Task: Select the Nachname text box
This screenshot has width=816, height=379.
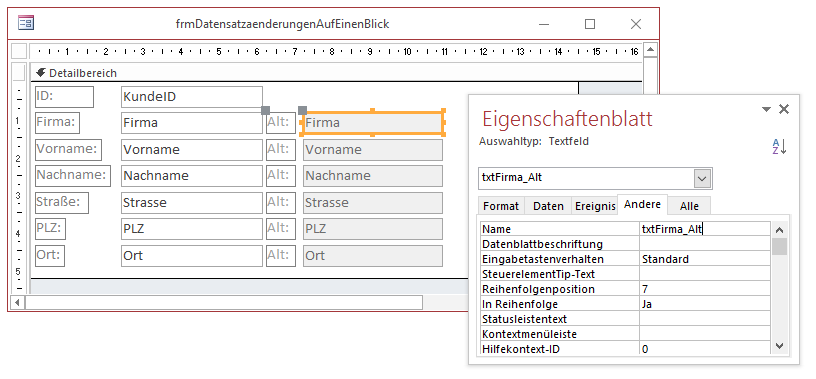Action: (192, 176)
